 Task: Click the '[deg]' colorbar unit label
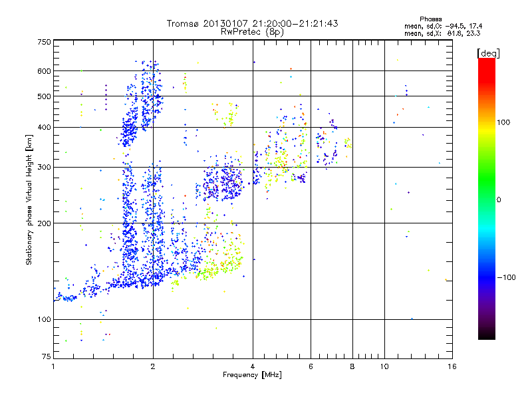[488, 53]
